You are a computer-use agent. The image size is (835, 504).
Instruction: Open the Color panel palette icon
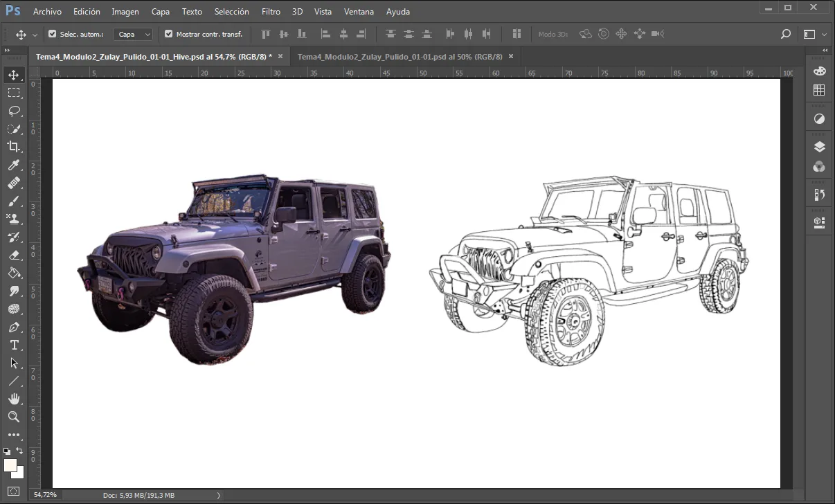(x=819, y=71)
